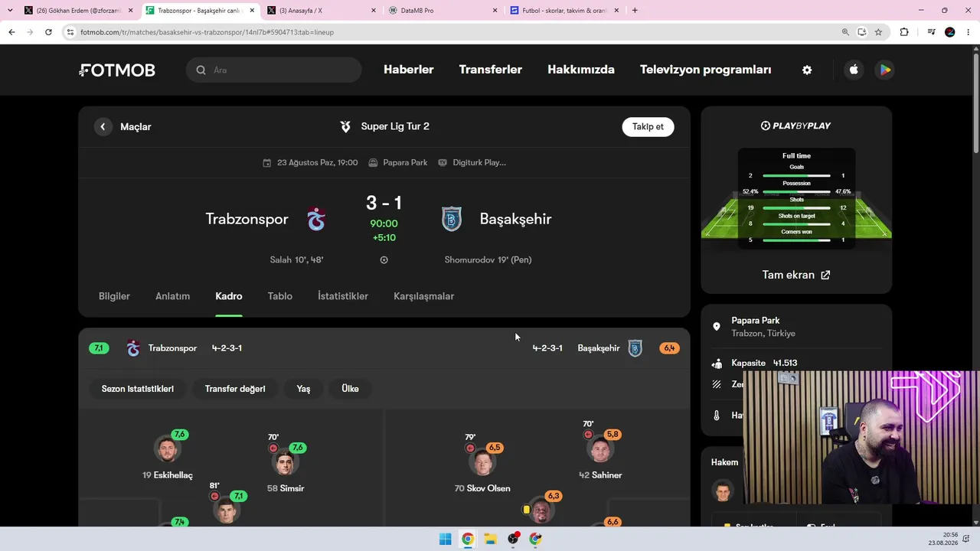The height and width of the screenshot is (551, 980).
Task: Click the browser back arrow
Action: pos(11,32)
